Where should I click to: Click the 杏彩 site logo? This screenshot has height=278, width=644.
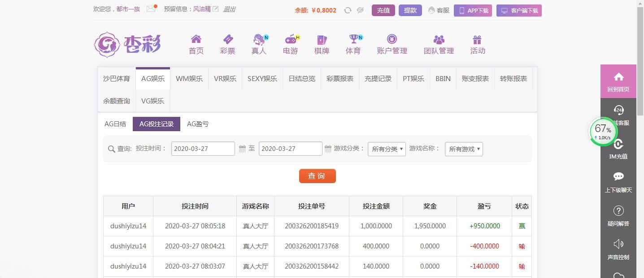point(127,44)
